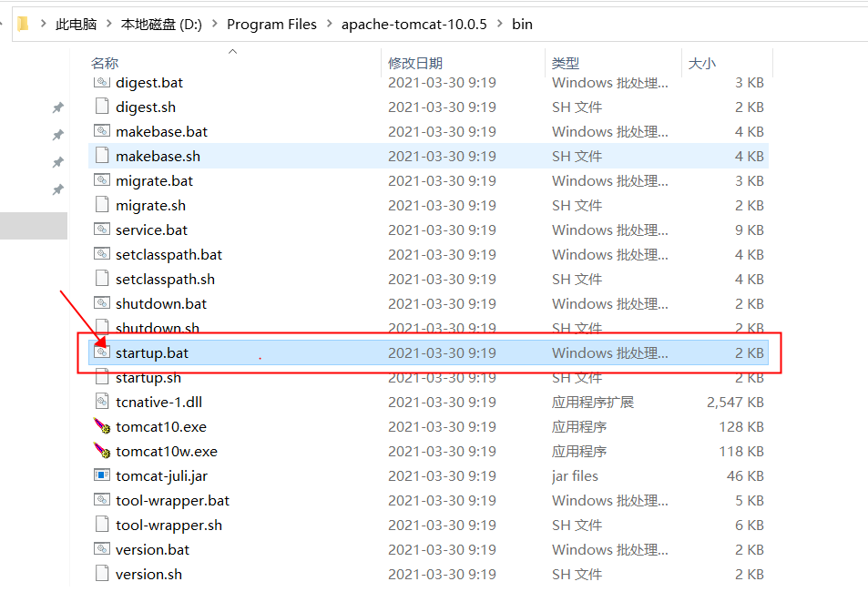The image size is (868, 592).
Task: Select the setclasspath.bat file name
Action: [168, 254]
